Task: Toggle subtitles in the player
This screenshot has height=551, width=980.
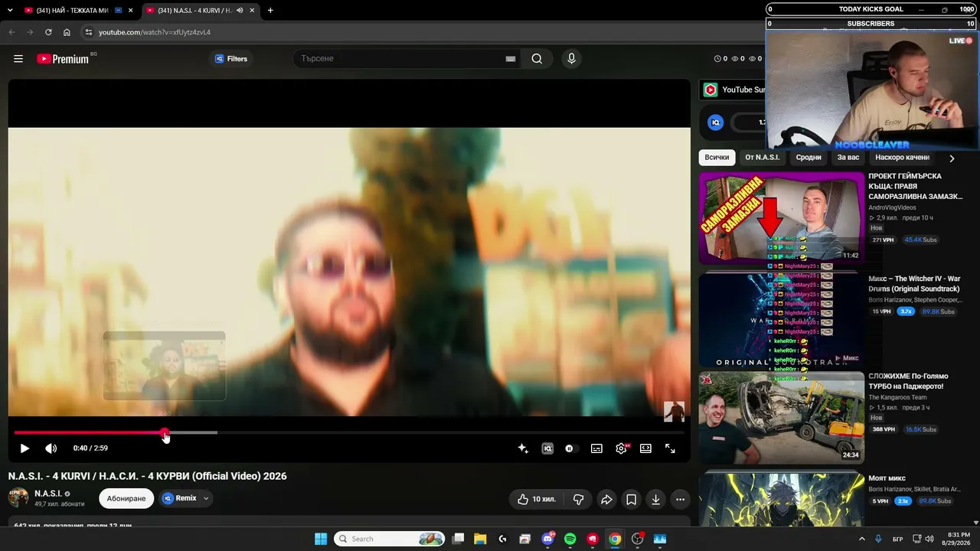Action: [x=596, y=448]
